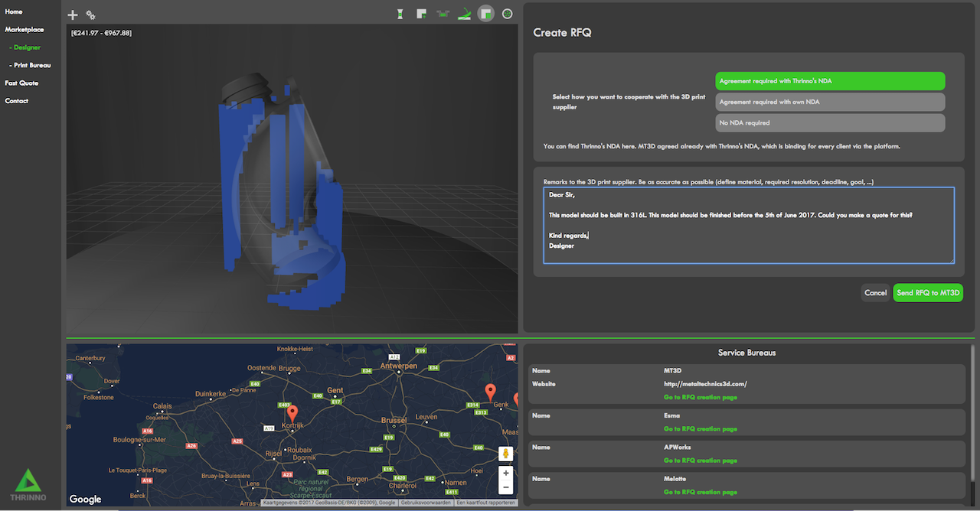Select Agreement required with own NDA
Screen dimensions: 980x511
point(830,102)
